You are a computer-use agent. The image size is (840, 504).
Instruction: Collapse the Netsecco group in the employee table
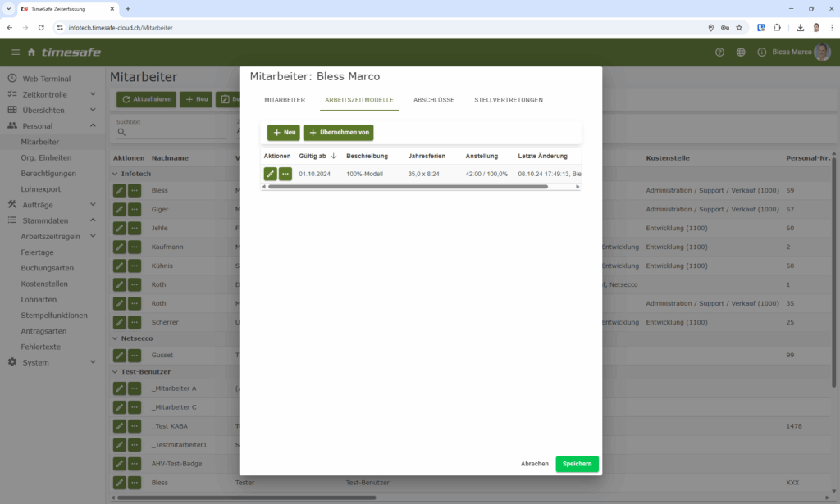[116, 338]
